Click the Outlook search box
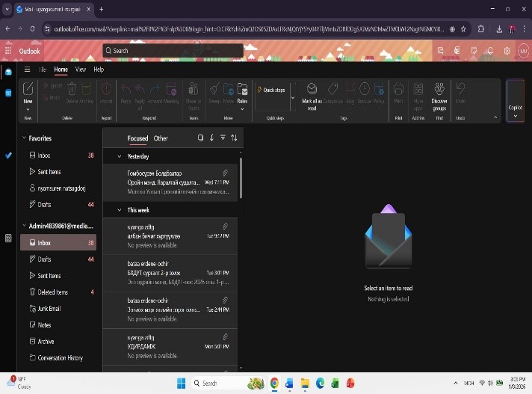532x394 pixels. click(x=173, y=51)
